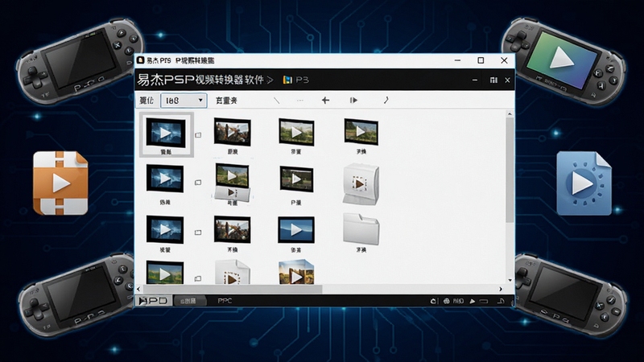Viewport: 644px width, 362px height.
Task: Open the orange zipped video file desktop icon
Action: tap(61, 183)
